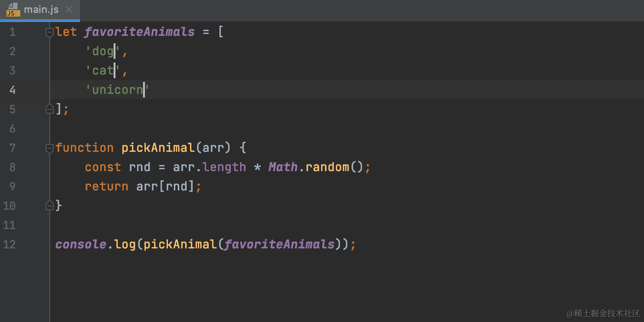Close the main.js editor tab
Image resolution: width=644 pixels, height=322 pixels.
pyautogui.click(x=69, y=9)
